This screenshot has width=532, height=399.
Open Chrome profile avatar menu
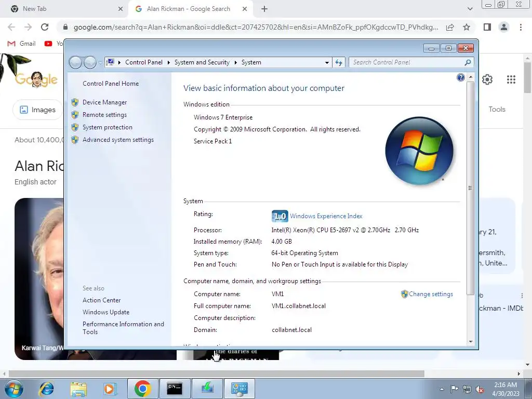(504, 27)
